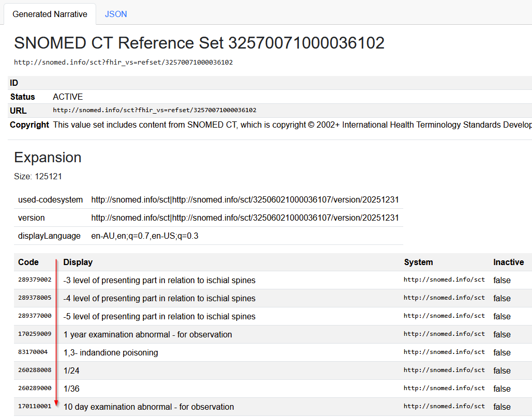Click system URL in the 83170004 row
This screenshot has height=418, width=532.
pyautogui.click(x=444, y=352)
